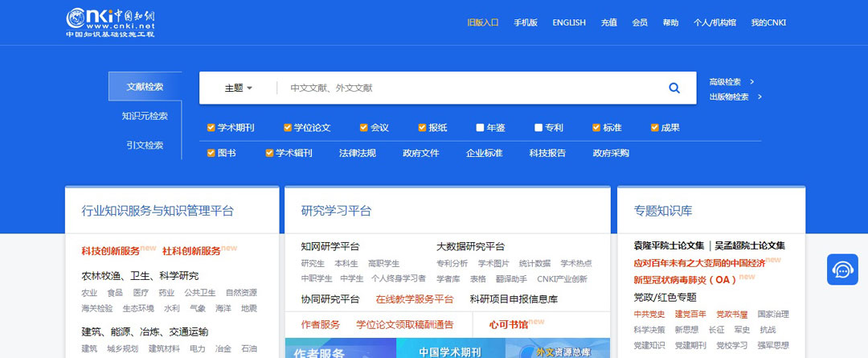Image resolution: width=868 pixels, height=358 pixels.
Task: Toggle the 学位论文 checkbox
Action: tap(287, 127)
